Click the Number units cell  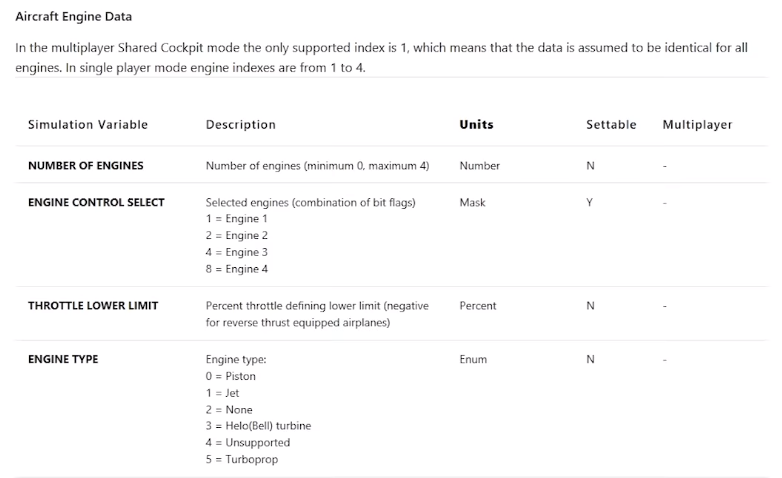click(x=479, y=166)
